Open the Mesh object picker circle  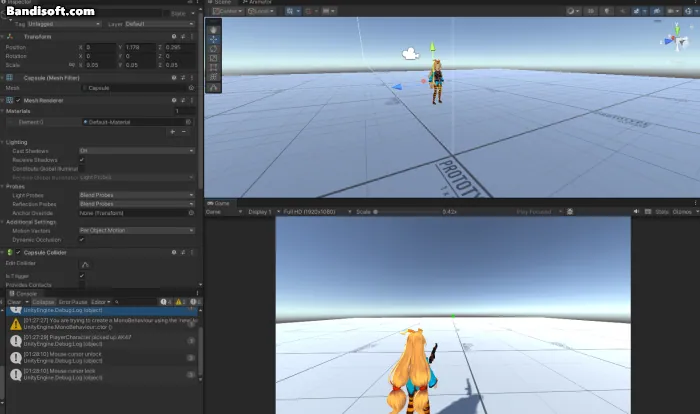(x=191, y=88)
